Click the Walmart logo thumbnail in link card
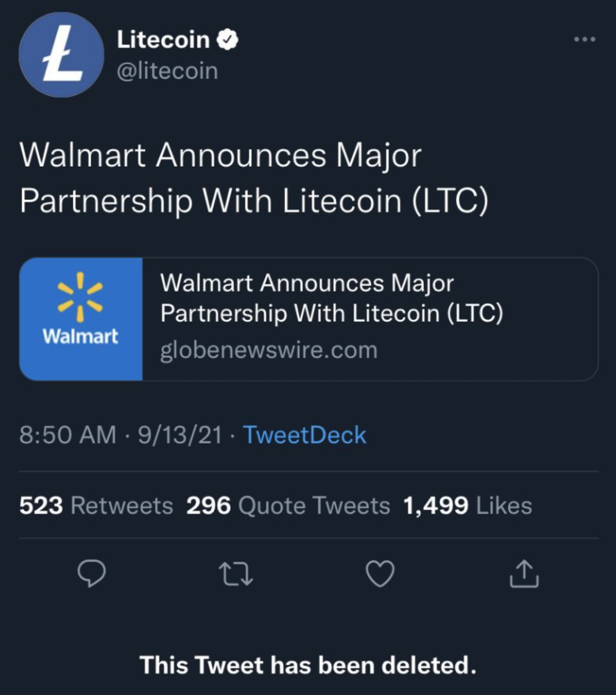616x695 pixels. click(x=81, y=319)
